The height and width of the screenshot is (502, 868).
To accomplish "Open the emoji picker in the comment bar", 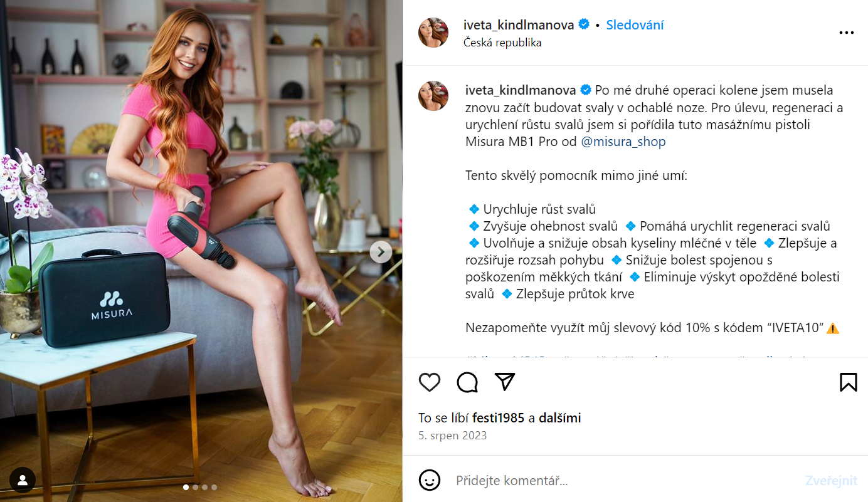I will tap(430, 481).
